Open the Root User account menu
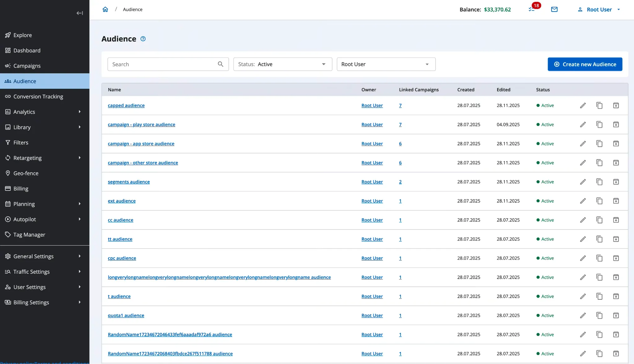The height and width of the screenshot is (364, 634). (599, 10)
